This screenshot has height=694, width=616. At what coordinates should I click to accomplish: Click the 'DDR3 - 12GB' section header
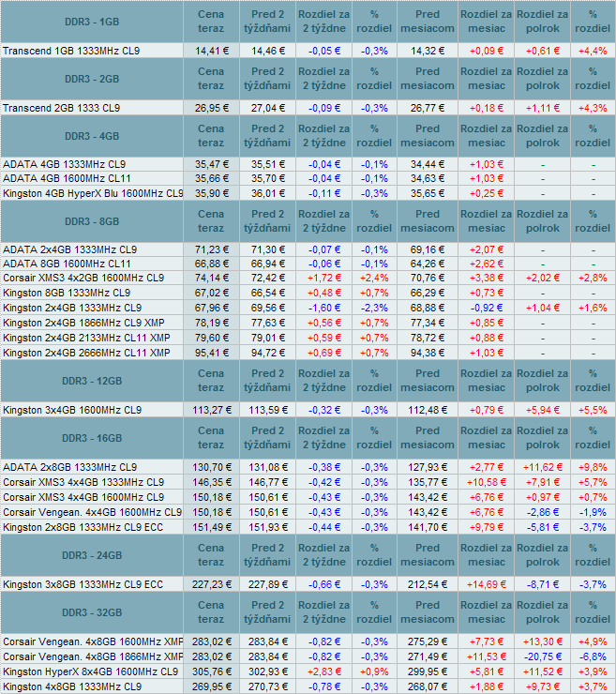92,381
